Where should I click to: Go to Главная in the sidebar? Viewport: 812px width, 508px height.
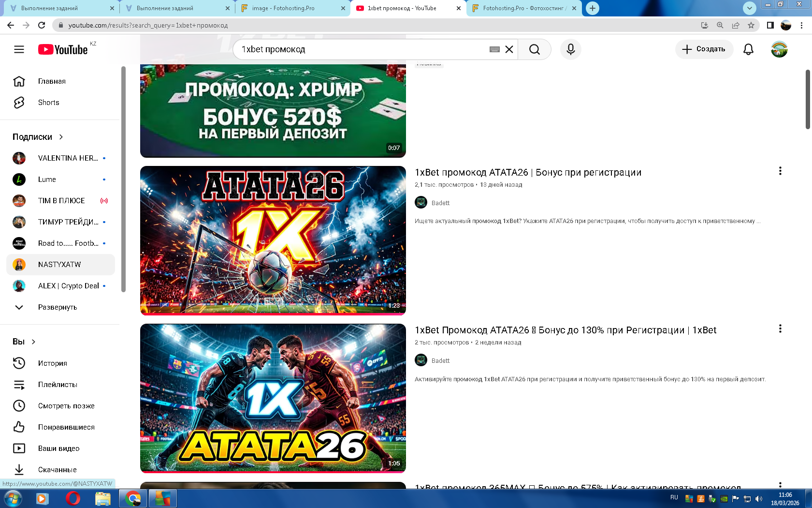61,81
